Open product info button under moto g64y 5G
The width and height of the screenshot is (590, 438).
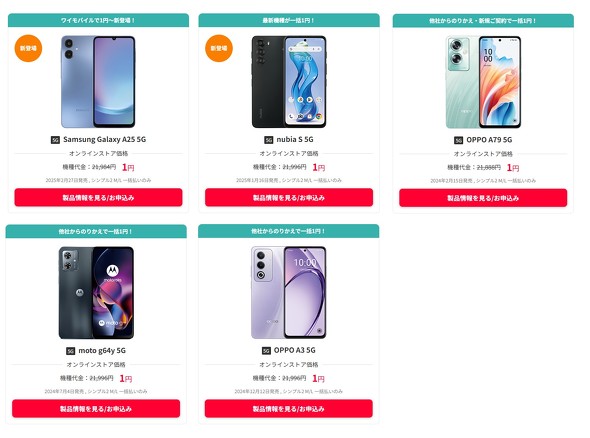(96, 409)
